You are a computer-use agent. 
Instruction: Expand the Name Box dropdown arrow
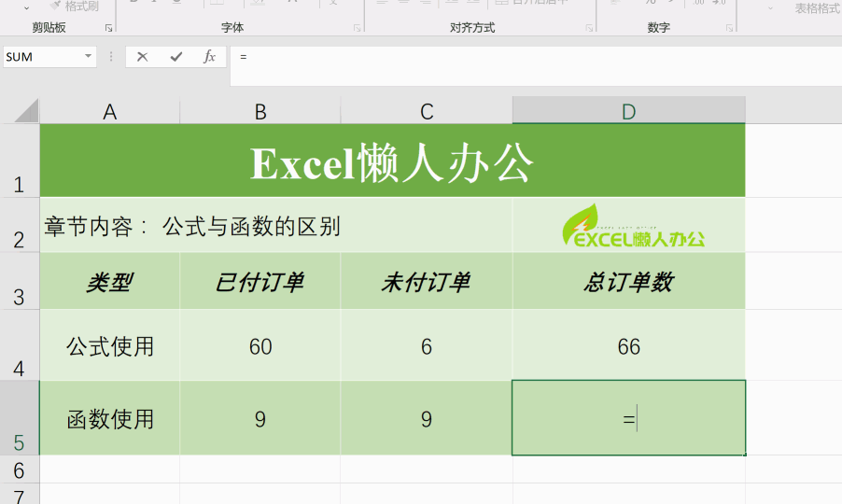pyautogui.click(x=88, y=56)
